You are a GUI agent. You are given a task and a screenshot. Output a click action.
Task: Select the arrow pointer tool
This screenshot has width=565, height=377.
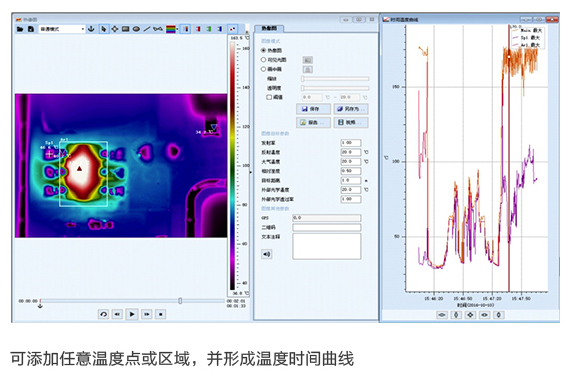click(104, 29)
